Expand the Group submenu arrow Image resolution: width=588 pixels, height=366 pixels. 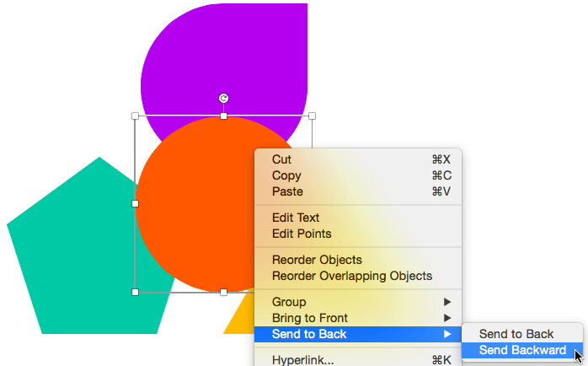447,302
